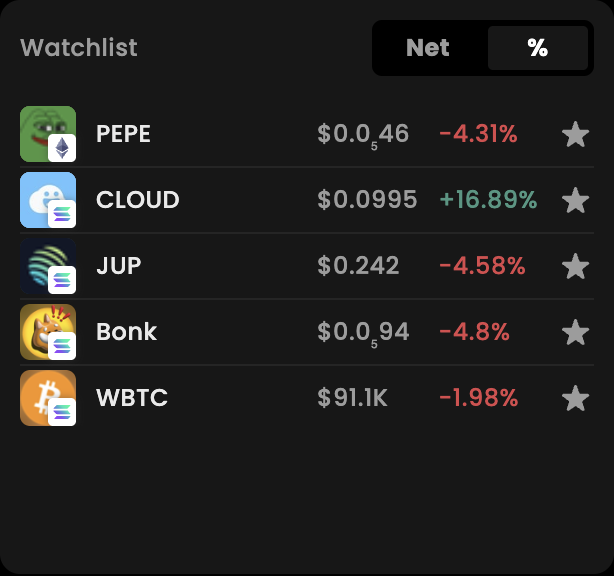Screen dimensions: 614x576
Task: Toggle the favorite star for PEPE
Action: (x=575, y=134)
